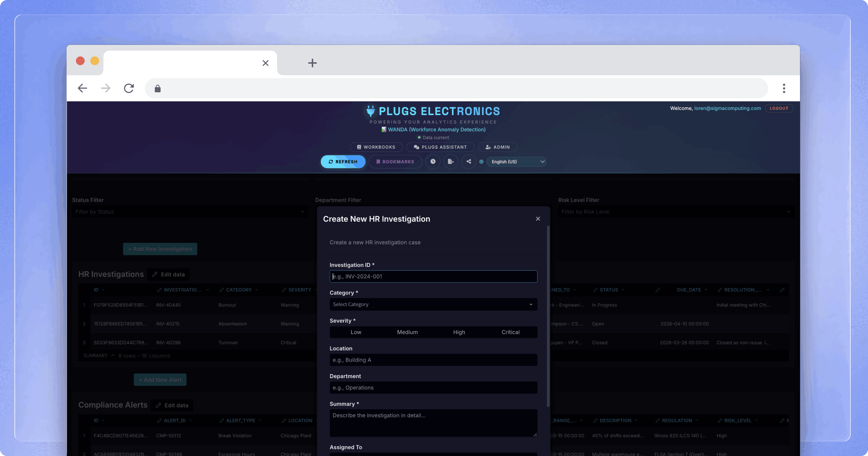The width and height of the screenshot is (868, 456).
Task: Select Medium severity option
Action: pos(407,332)
